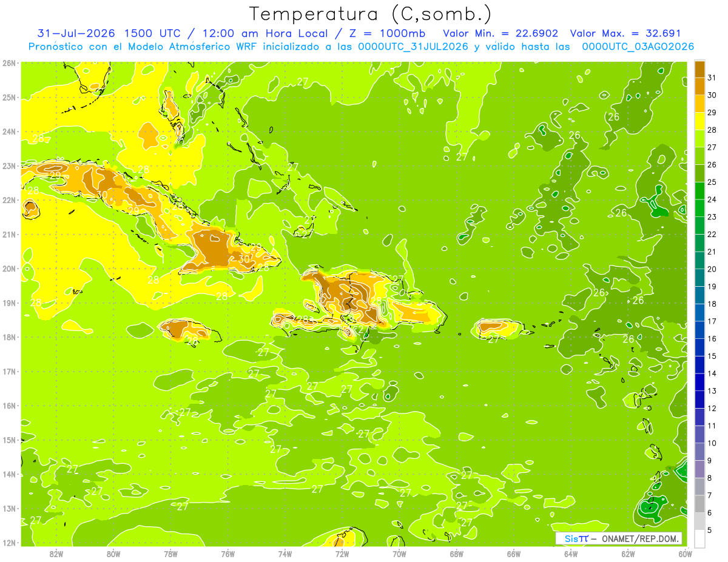Click the "0000UTC_31JUL2026" initialization time

[414, 47]
